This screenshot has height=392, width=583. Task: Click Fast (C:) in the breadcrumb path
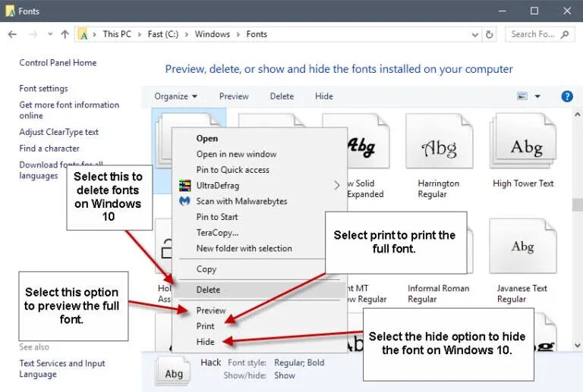[163, 35]
